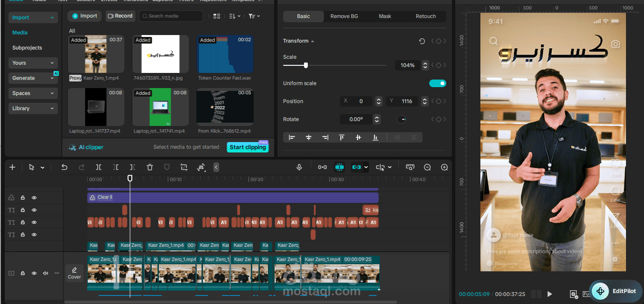Add keyframe for Rotate
Viewport: 644px width, 304px height.
(439, 119)
